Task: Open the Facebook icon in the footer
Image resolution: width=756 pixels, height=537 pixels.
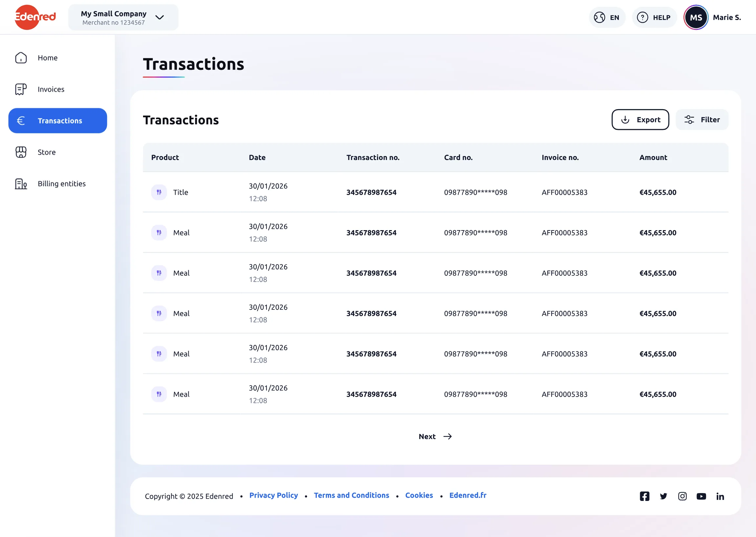Action: 644,496
